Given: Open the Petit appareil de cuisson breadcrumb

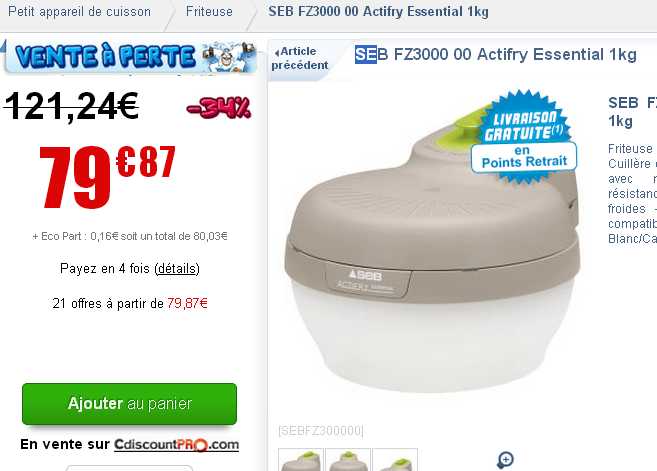Looking at the screenshot, I should click(x=80, y=12).
